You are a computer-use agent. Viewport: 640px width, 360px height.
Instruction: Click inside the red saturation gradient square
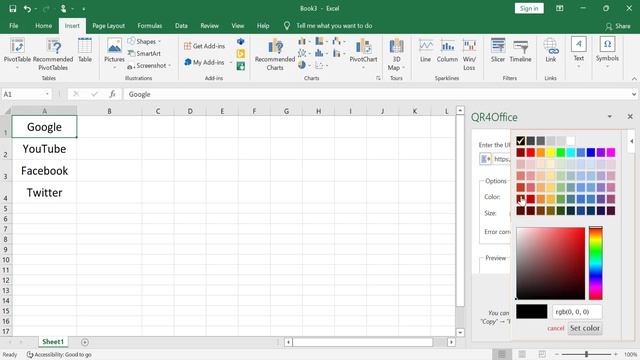pyautogui.click(x=551, y=263)
